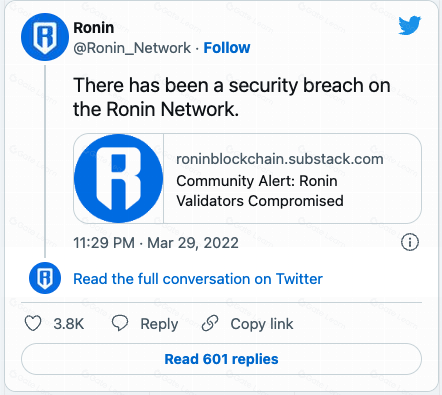The height and width of the screenshot is (395, 442).
Task: Like the tweet with the heart icon
Action: click(33, 323)
